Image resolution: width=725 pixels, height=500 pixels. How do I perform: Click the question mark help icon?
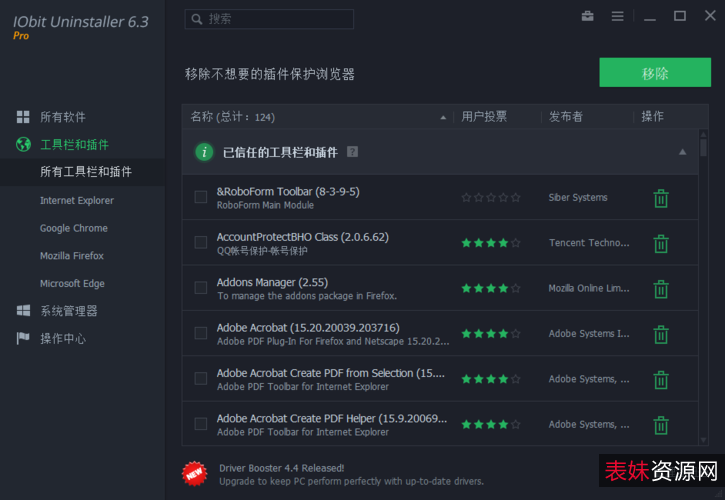tap(352, 152)
